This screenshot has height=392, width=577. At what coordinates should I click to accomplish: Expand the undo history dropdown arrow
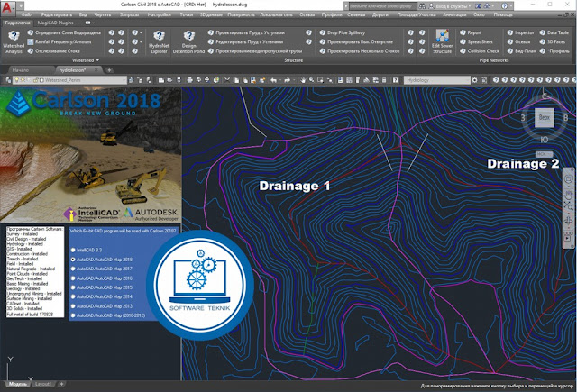[x=279, y=80]
